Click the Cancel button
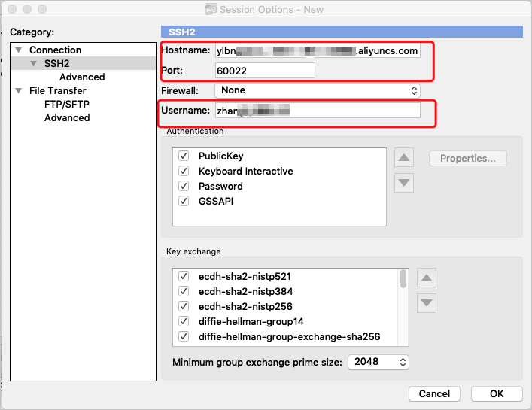Image resolution: width=532 pixels, height=410 pixels. [434, 393]
